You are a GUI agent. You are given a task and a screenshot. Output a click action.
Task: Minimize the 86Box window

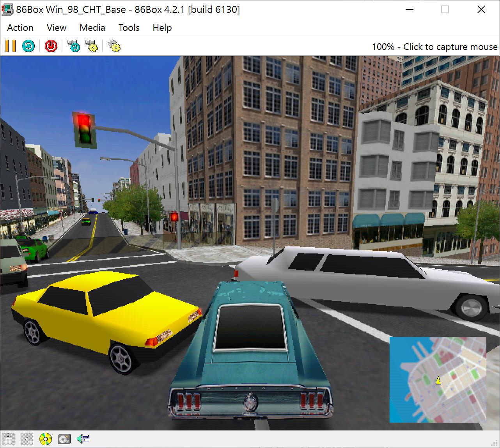coord(410,9)
